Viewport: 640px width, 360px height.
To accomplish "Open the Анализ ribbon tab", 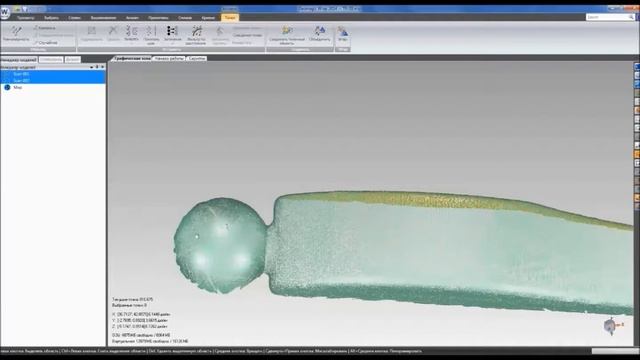I will [x=132, y=18].
